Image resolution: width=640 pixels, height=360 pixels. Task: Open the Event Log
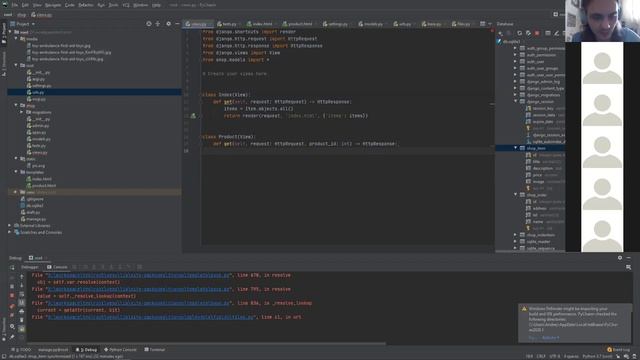pos(619,350)
